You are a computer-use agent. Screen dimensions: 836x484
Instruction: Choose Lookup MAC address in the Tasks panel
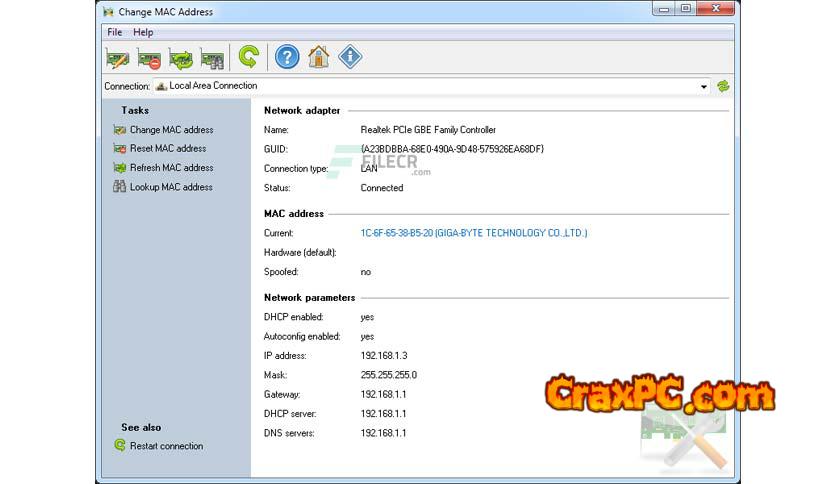coord(171,187)
